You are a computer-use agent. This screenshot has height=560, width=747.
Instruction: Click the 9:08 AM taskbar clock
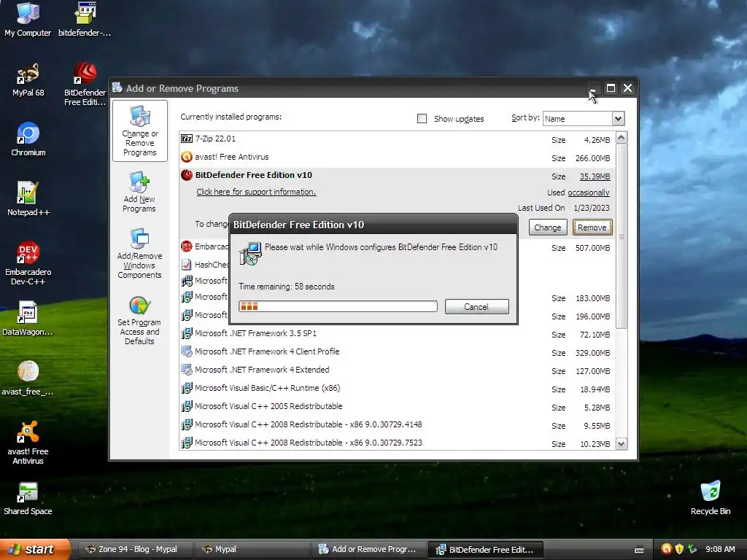pyautogui.click(x=720, y=549)
